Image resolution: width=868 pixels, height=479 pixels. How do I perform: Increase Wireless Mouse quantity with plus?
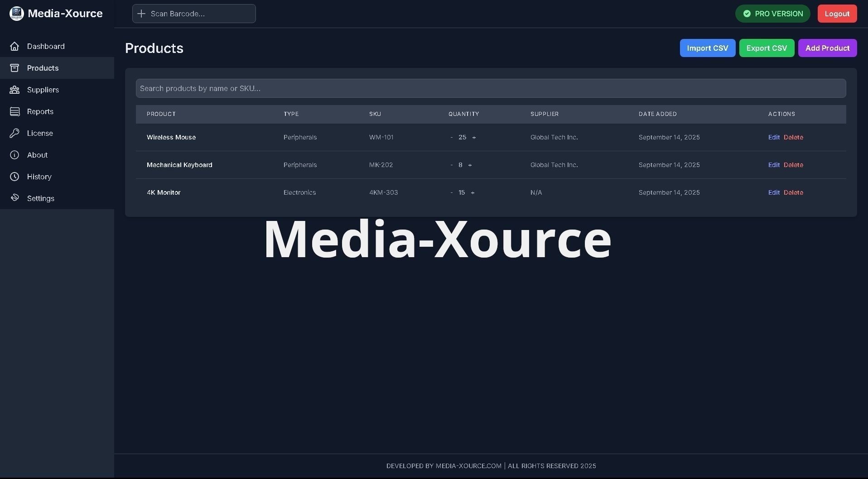tap(474, 138)
